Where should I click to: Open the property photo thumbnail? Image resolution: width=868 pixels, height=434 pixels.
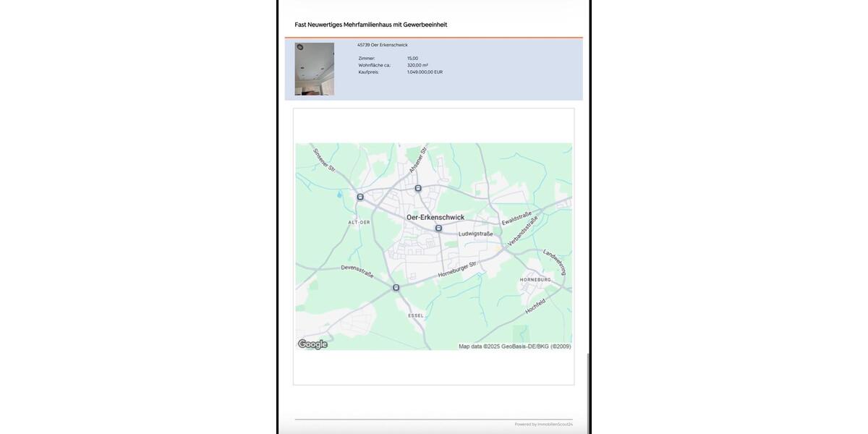315,69
